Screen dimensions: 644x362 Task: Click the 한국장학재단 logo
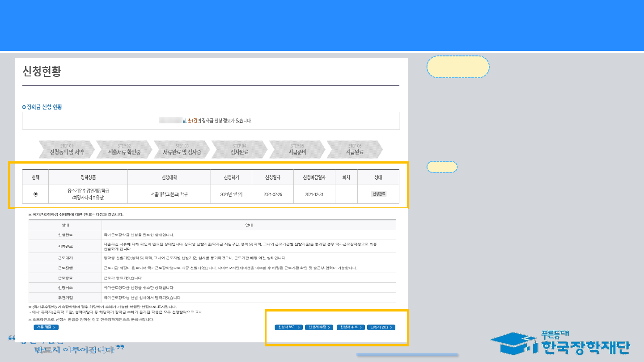click(x=560, y=343)
